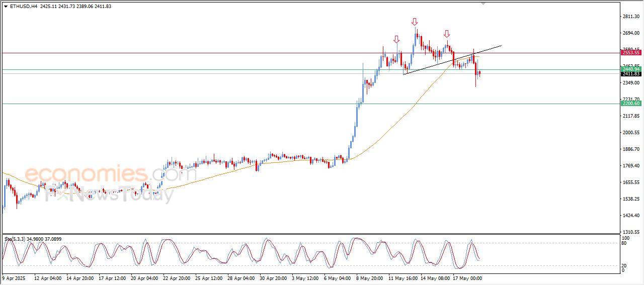Click the 1769.40 price axis value
Viewport: 644px width, 285px height.
(x=631, y=166)
